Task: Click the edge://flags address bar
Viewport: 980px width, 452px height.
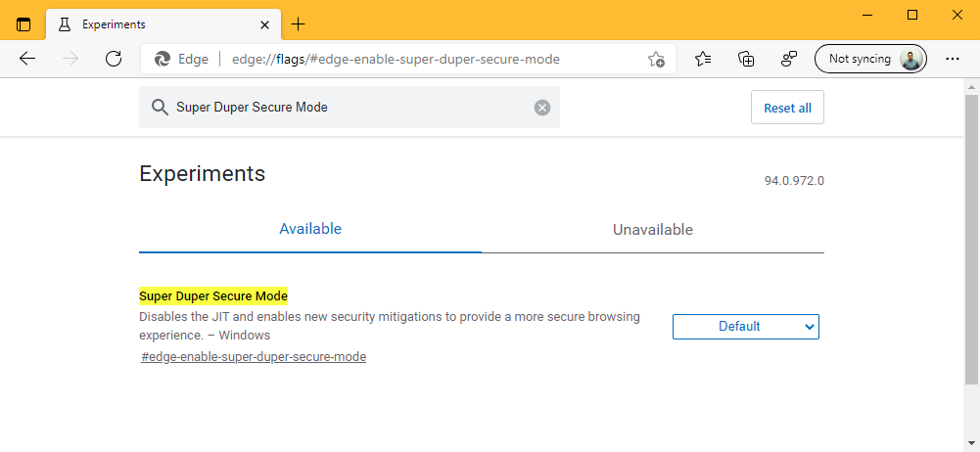Action: (411, 59)
